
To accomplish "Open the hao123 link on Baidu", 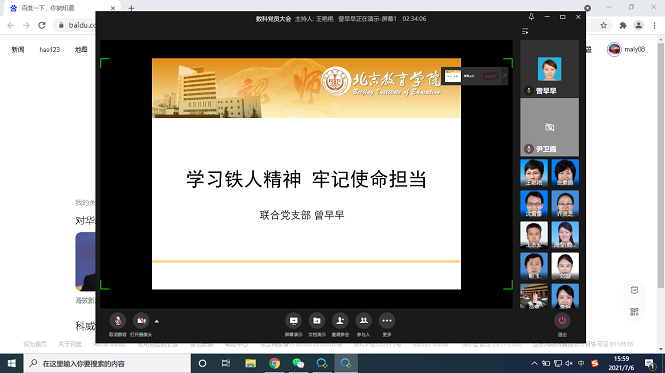I will pyautogui.click(x=50, y=50).
